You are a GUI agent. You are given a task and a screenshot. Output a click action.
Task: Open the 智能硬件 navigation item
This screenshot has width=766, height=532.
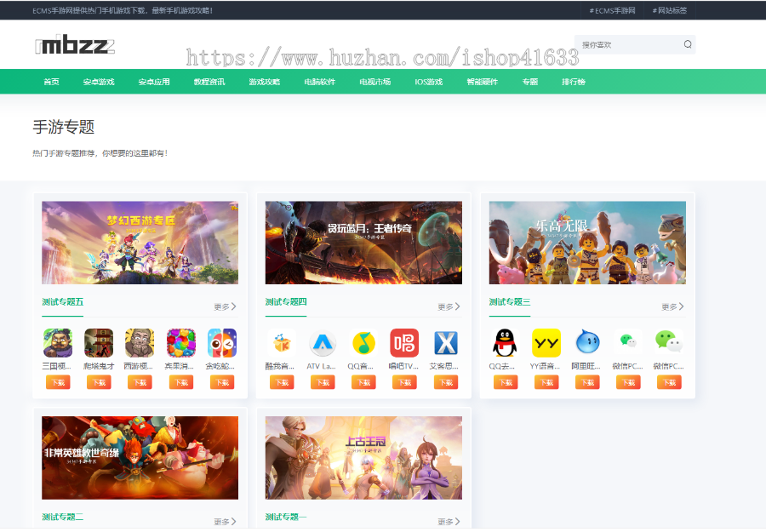point(483,82)
